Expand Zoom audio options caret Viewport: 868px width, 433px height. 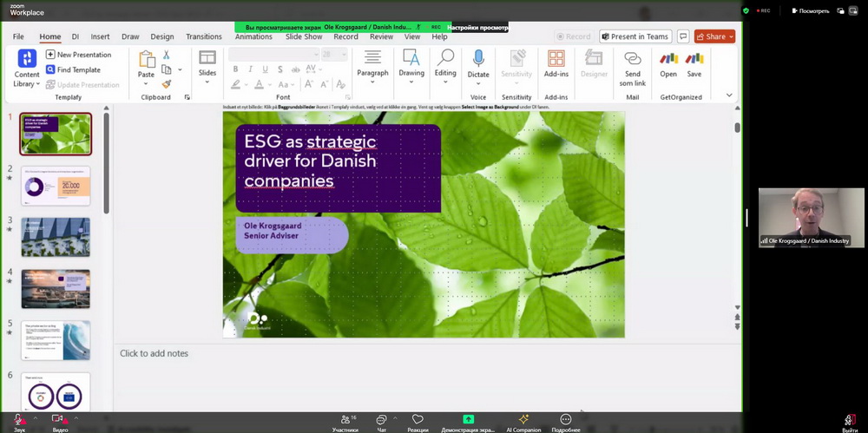click(36, 418)
